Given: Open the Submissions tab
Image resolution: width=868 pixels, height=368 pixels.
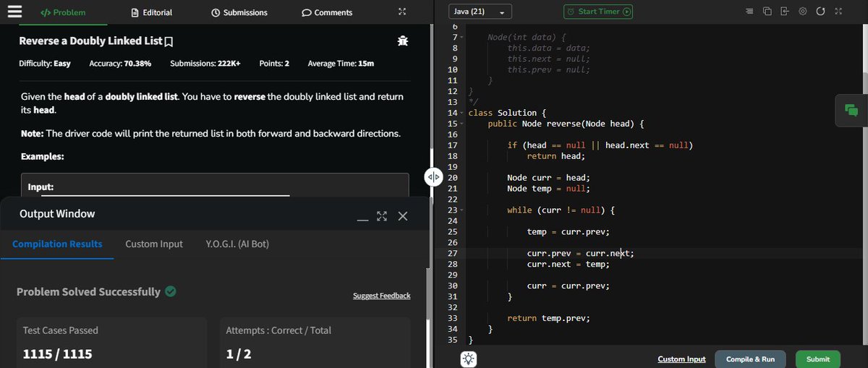Looking at the screenshot, I should pos(239,12).
